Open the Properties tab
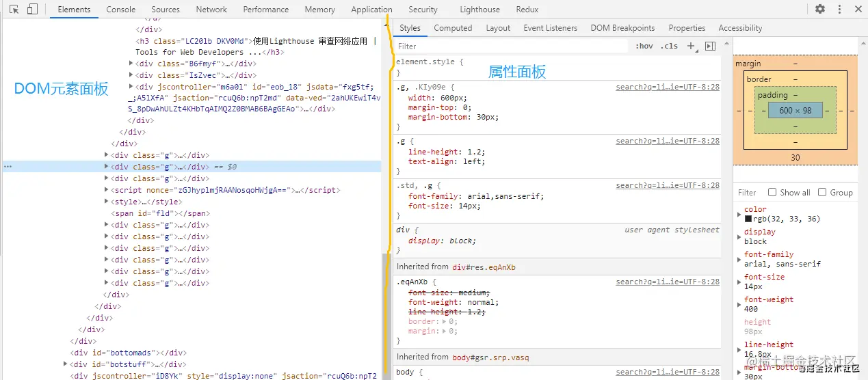The width and height of the screenshot is (868, 380). tap(687, 28)
